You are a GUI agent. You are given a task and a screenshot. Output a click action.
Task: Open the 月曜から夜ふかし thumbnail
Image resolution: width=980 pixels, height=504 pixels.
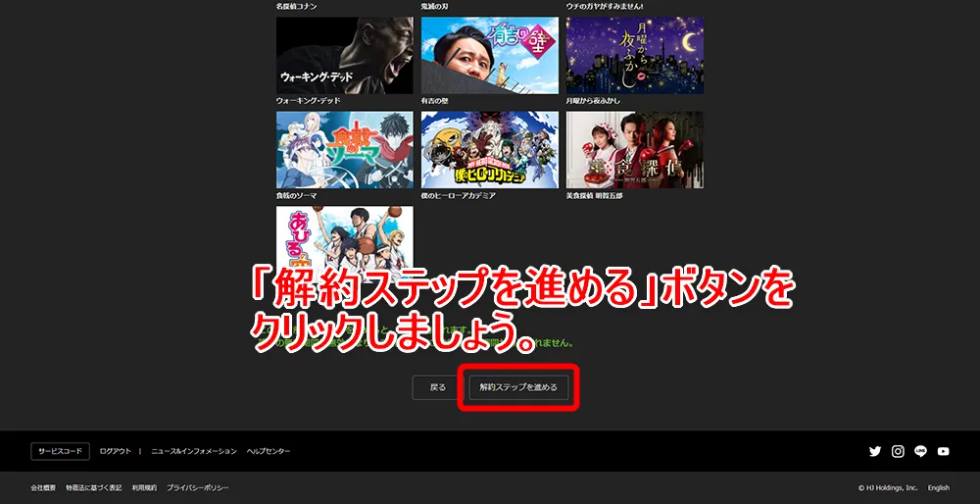[635, 56]
